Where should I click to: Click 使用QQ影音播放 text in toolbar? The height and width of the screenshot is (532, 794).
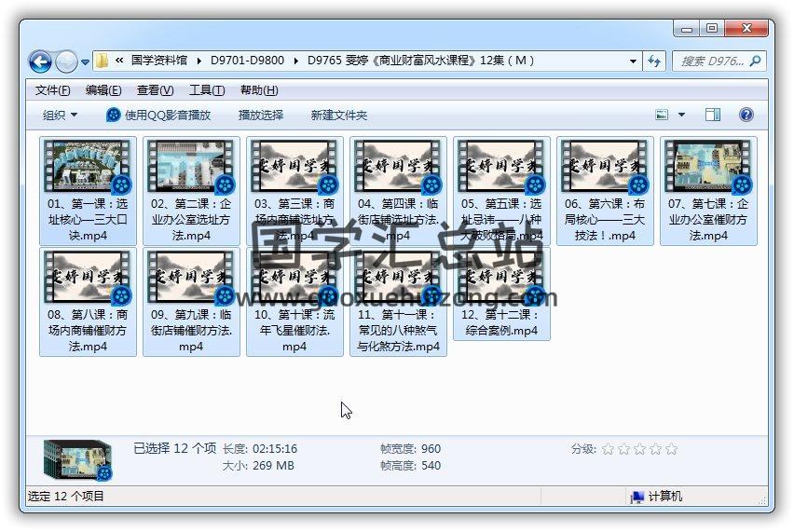click(168, 115)
